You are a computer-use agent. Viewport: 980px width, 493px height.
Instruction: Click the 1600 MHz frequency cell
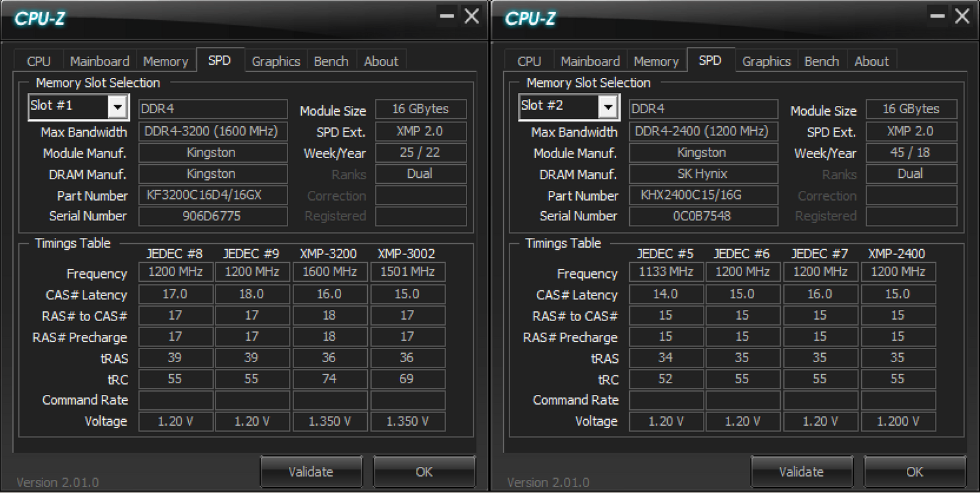click(329, 272)
